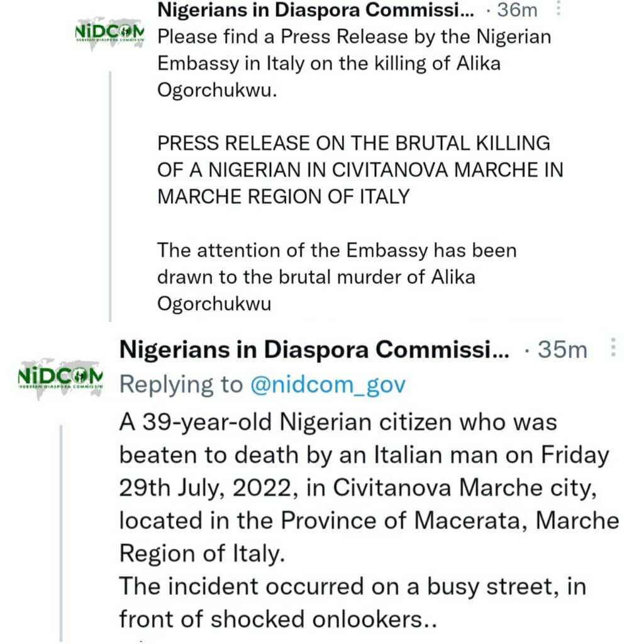
Task: Click "MARCHE REGION OF ITALY" in the top tweet
Action: tap(283, 196)
